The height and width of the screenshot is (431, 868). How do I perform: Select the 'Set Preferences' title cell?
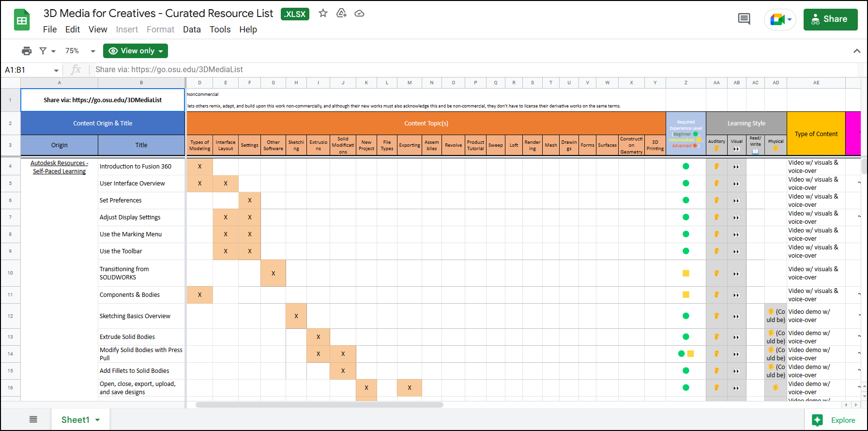coord(141,200)
